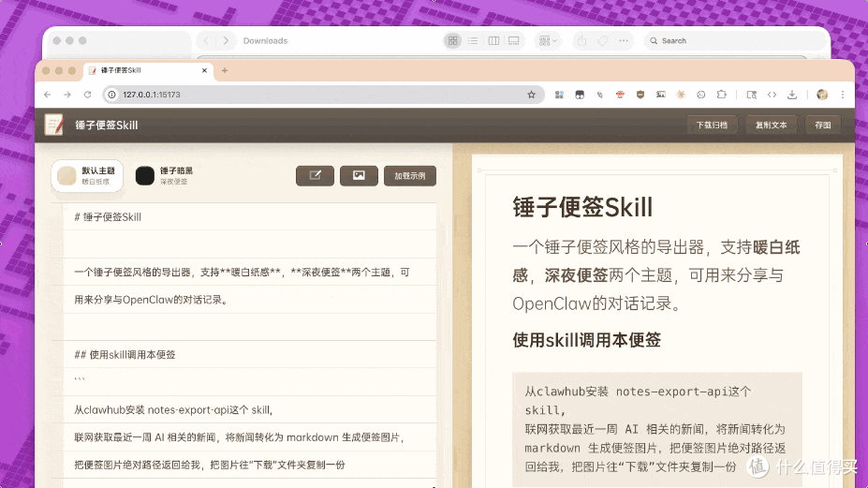This screenshot has height=488, width=868.
Task: Click the Finder share icon
Action: [x=581, y=40]
